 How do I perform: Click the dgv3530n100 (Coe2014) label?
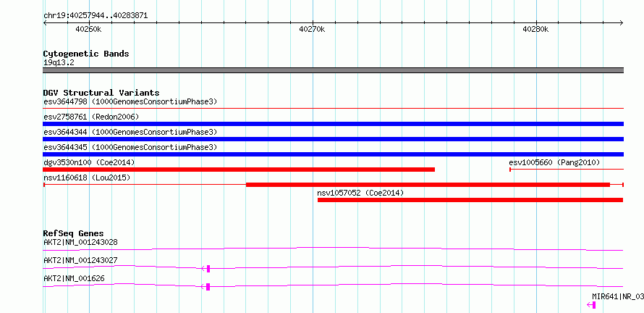(89, 162)
